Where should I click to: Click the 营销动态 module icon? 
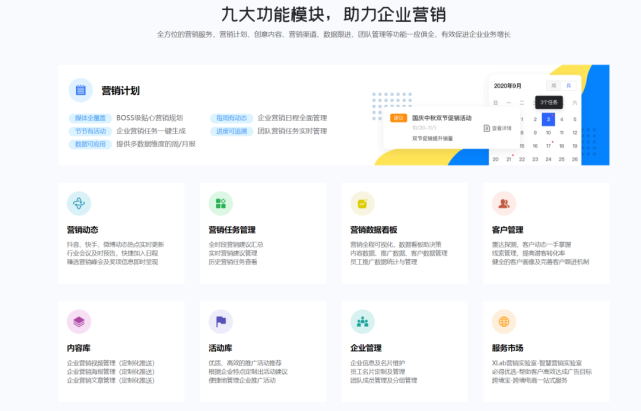79,203
